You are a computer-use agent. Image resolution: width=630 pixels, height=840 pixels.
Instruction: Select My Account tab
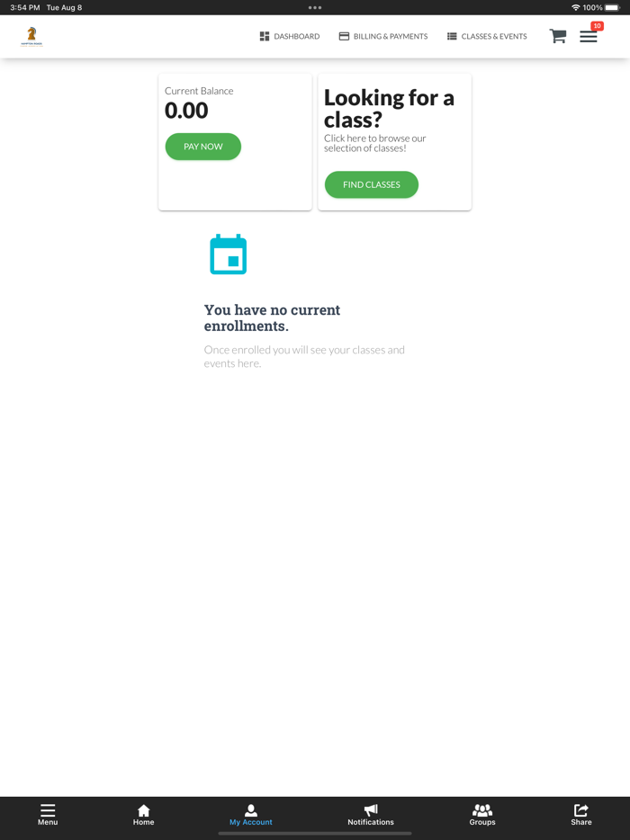point(250,814)
